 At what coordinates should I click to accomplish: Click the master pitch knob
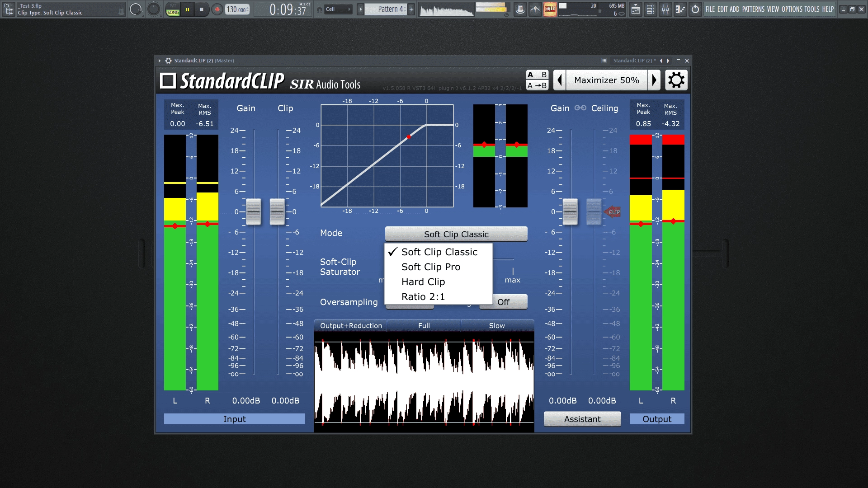click(x=154, y=9)
